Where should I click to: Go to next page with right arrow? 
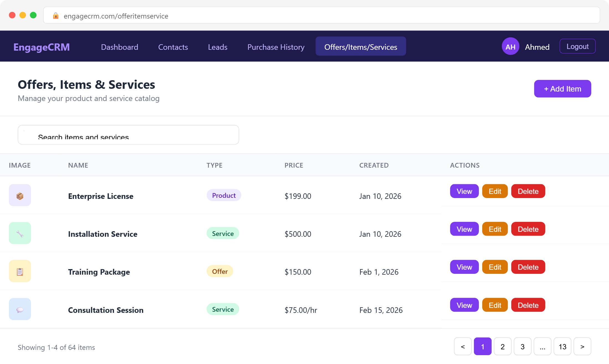[x=582, y=347]
